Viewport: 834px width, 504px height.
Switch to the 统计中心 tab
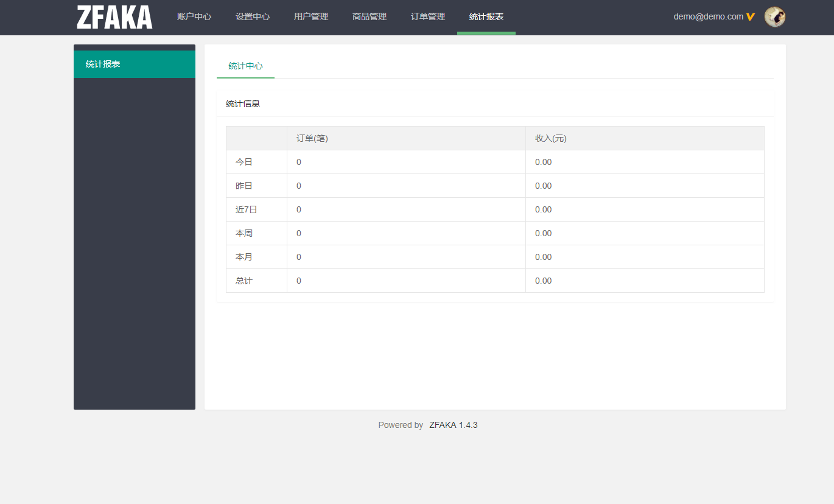click(245, 66)
